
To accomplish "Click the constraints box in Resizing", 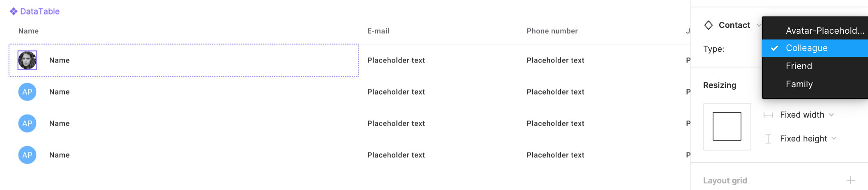I will [727, 126].
